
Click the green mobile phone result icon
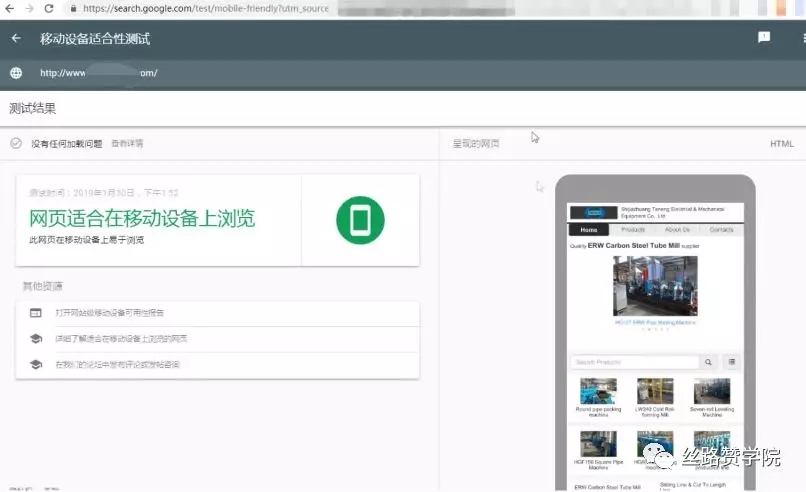click(360, 220)
